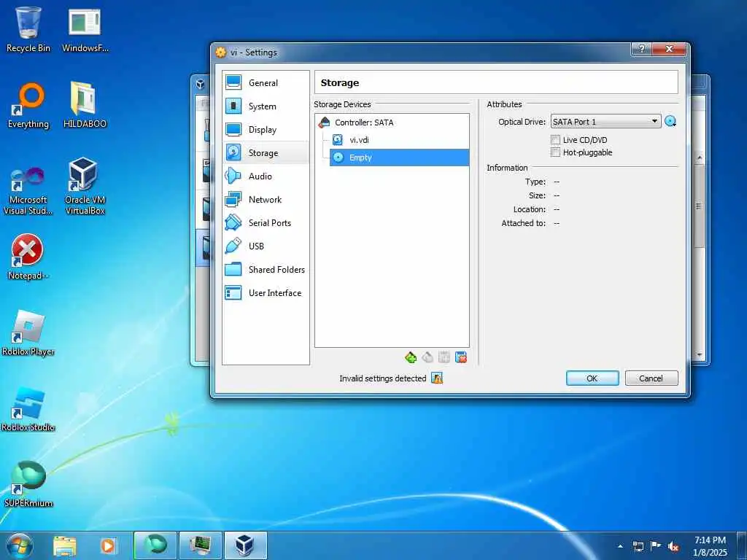Click the invalid settings warning icon

[x=437, y=378]
